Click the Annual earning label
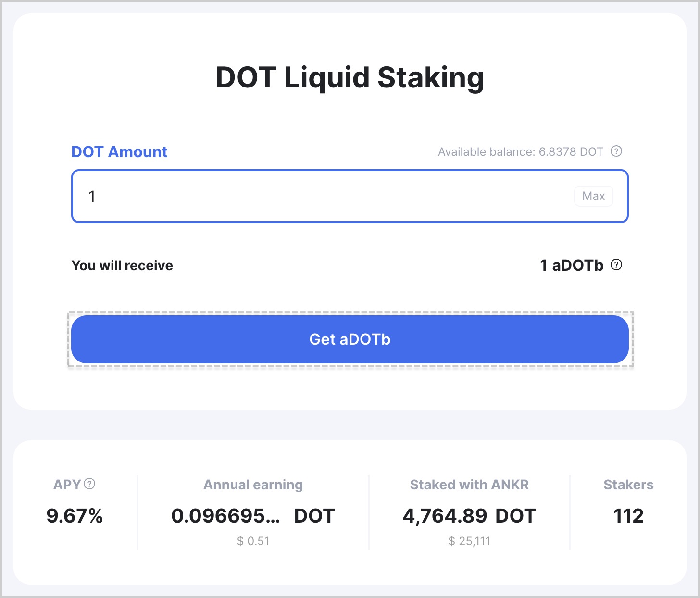 click(253, 485)
